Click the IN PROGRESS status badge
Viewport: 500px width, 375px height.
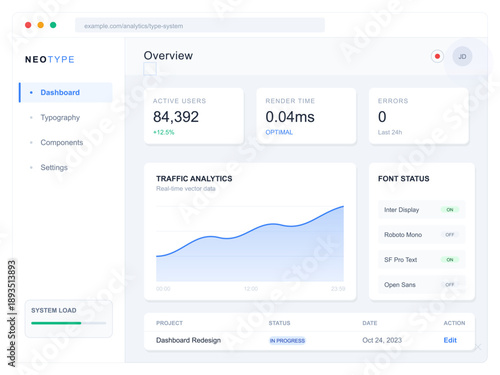[x=287, y=341]
